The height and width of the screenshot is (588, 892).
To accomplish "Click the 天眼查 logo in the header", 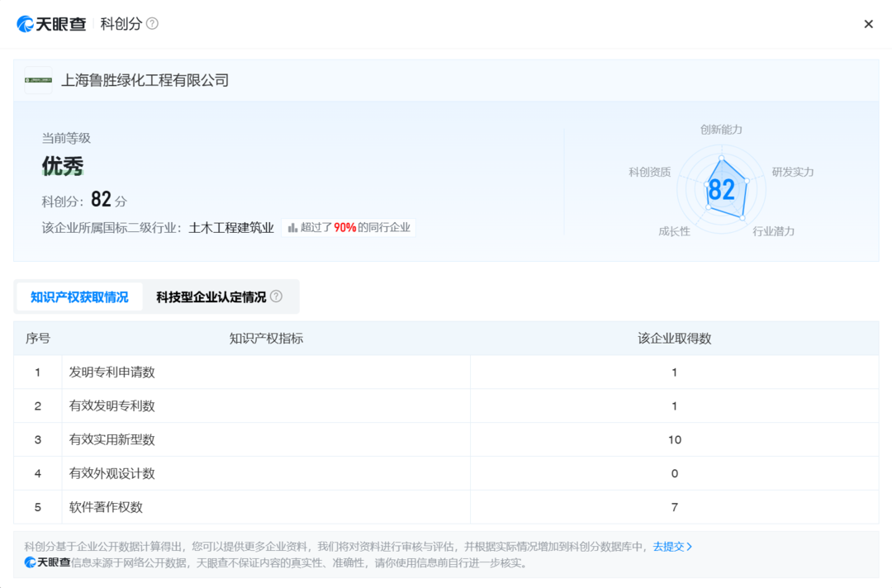I will (x=51, y=24).
